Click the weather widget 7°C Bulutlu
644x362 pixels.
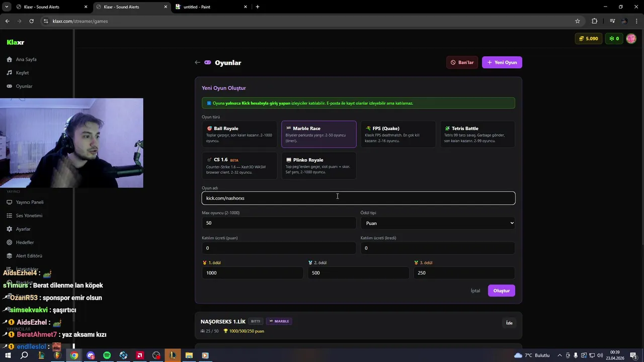[x=532, y=355]
